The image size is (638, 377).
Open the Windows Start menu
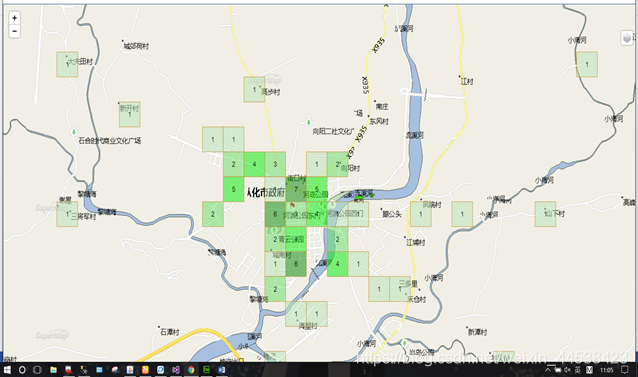pyautogui.click(x=7, y=370)
